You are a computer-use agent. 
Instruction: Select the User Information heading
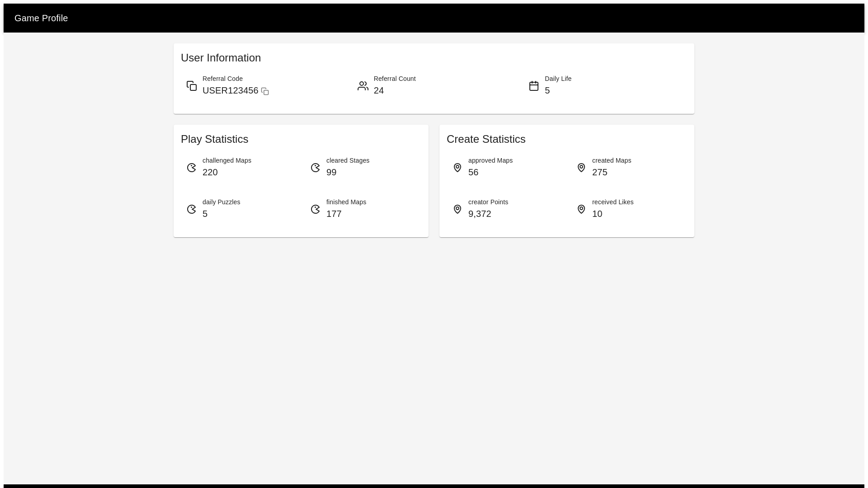221,58
